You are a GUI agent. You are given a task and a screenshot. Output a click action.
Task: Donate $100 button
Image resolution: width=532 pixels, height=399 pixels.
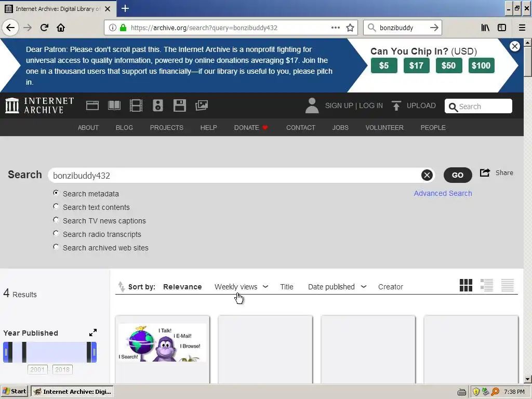[481, 65]
